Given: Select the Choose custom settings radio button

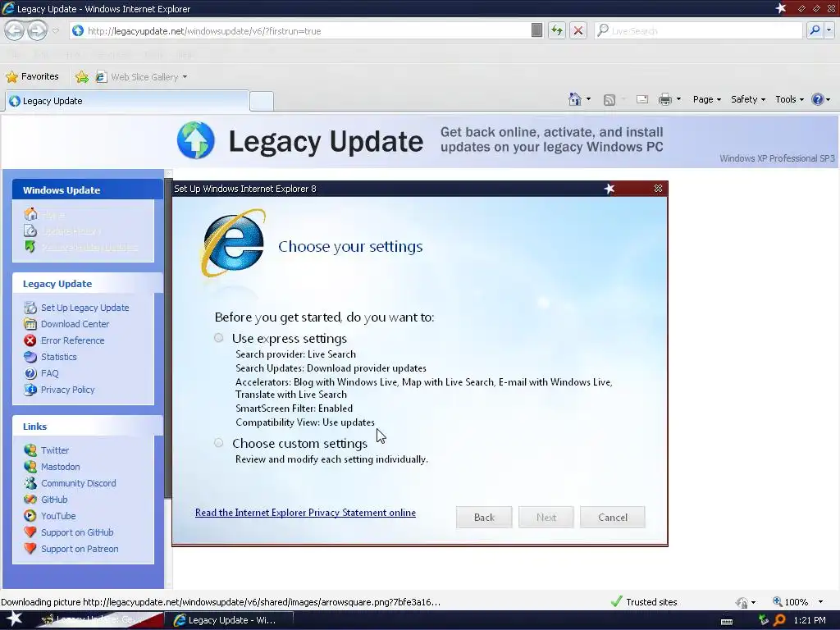Looking at the screenshot, I should (x=218, y=442).
